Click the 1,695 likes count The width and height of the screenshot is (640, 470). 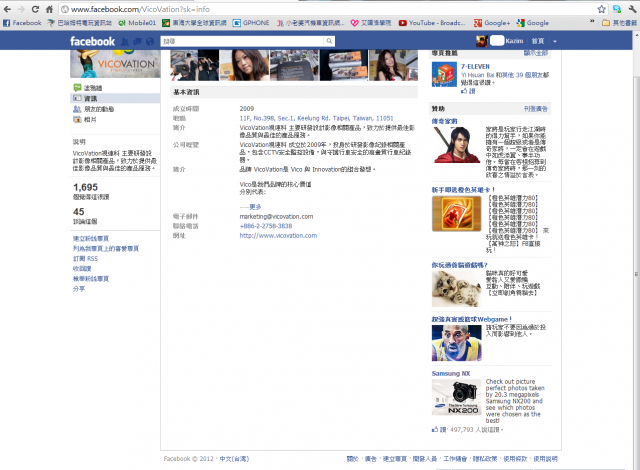pos(86,187)
